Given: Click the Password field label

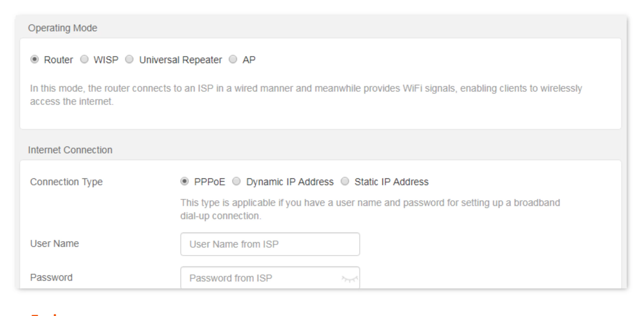Looking at the screenshot, I should 51,278.
